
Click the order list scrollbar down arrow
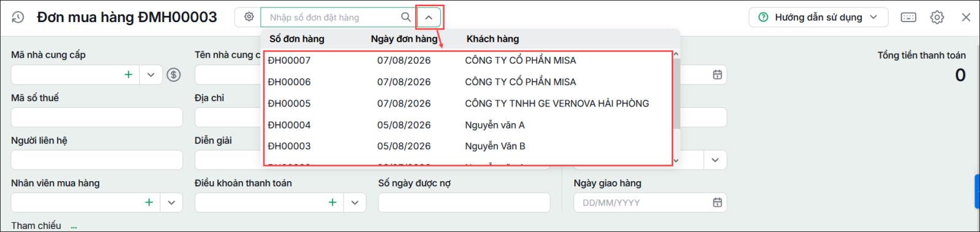click(x=676, y=161)
